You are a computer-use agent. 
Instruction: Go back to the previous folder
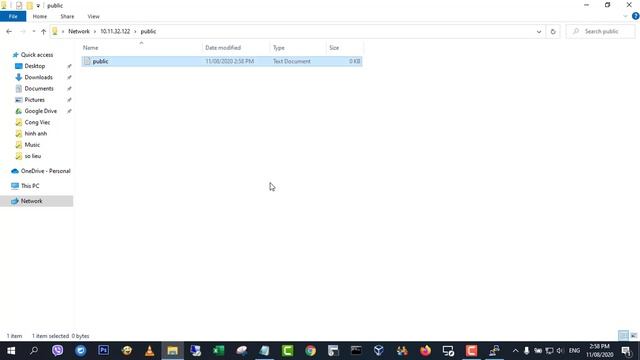tap(9, 31)
